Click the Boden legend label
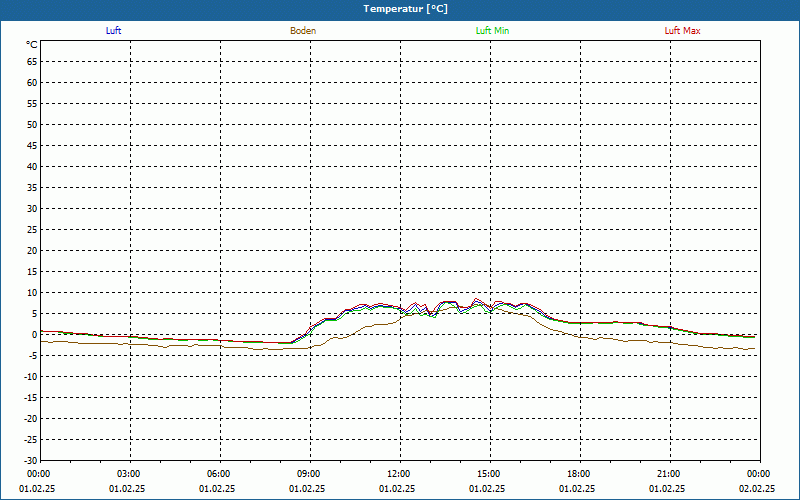Screen dimensions: 800x500 (303, 31)
